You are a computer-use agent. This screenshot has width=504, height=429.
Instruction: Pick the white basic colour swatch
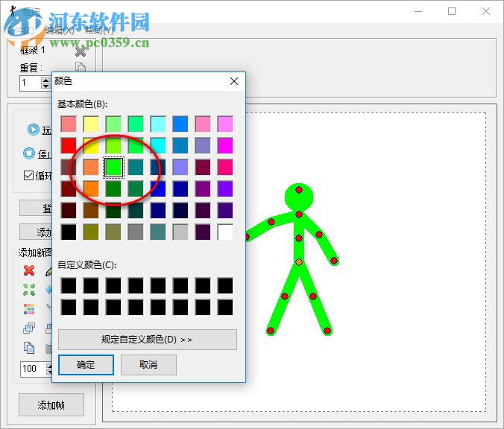[x=225, y=232]
